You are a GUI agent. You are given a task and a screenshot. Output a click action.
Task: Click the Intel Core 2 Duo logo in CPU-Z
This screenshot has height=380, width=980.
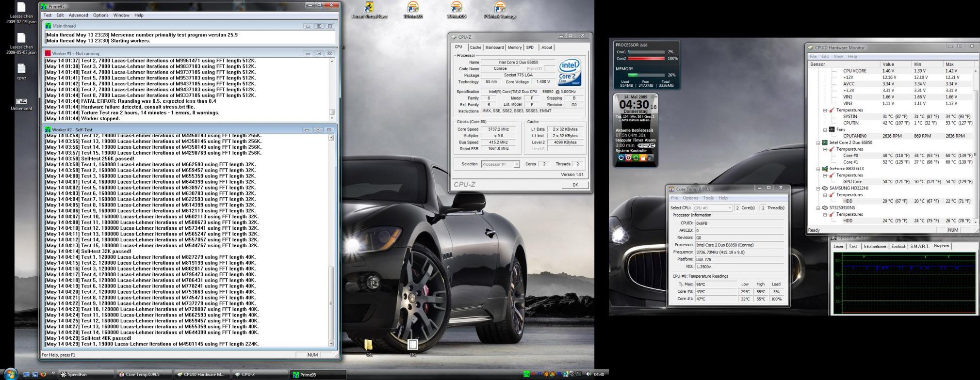pos(569,72)
